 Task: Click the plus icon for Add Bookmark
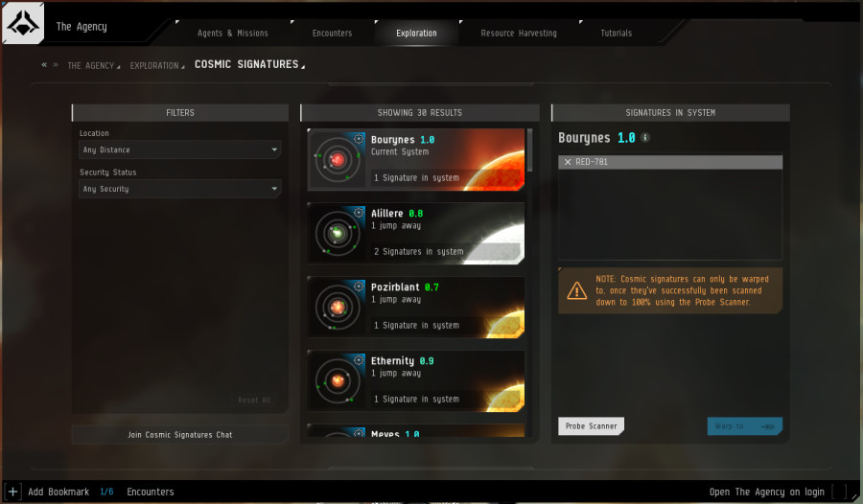point(12,492)
